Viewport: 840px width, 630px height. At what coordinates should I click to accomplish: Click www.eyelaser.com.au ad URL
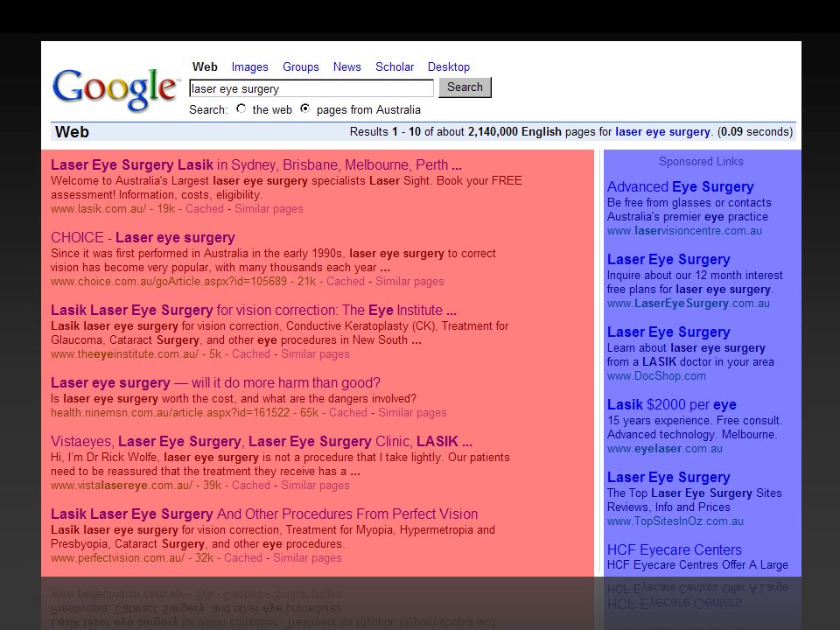(x=665, y=449)
